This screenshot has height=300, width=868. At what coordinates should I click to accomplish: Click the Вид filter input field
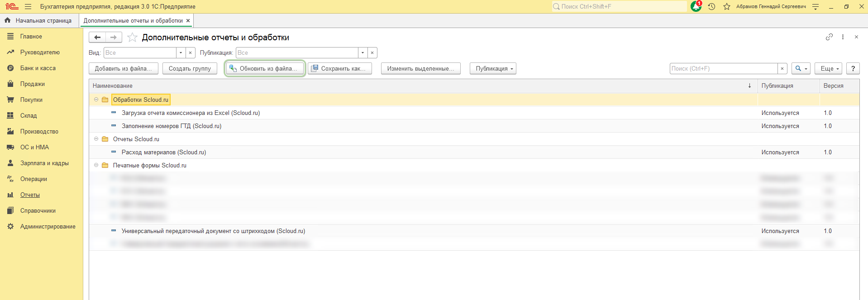point(140,53)
